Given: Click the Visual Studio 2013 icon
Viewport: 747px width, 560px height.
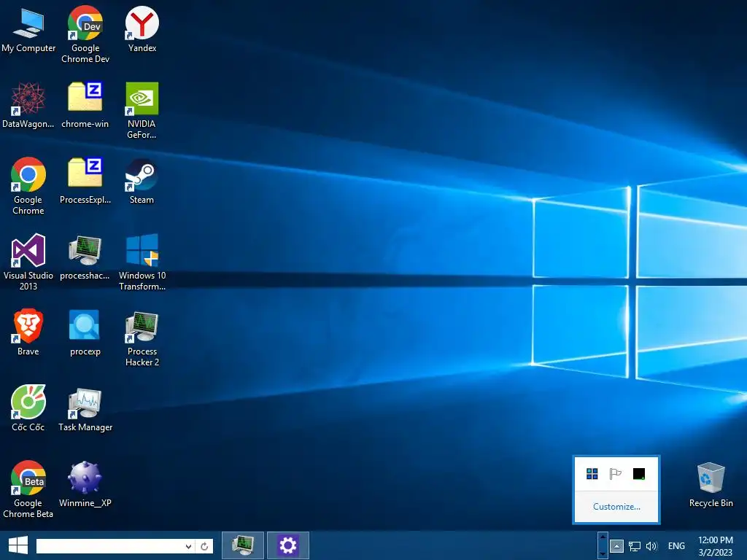Looking at the screenshot, I should pyautogui.click(x=28, y=262).
